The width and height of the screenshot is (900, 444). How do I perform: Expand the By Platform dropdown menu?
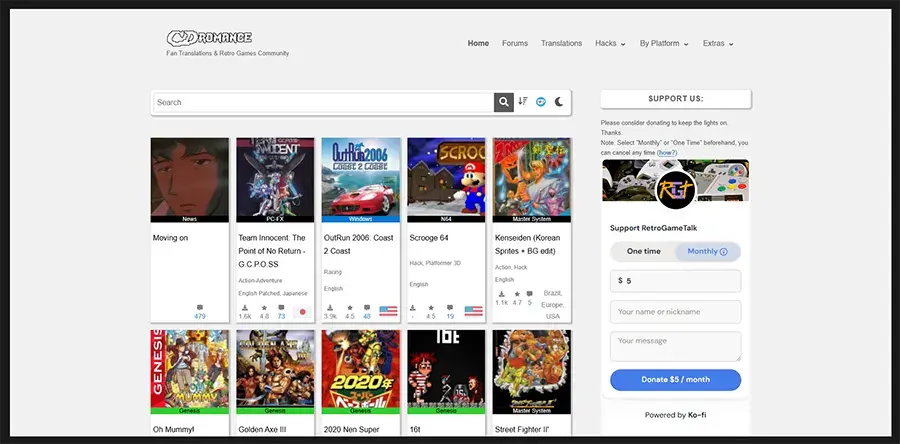tap(664, 44)
